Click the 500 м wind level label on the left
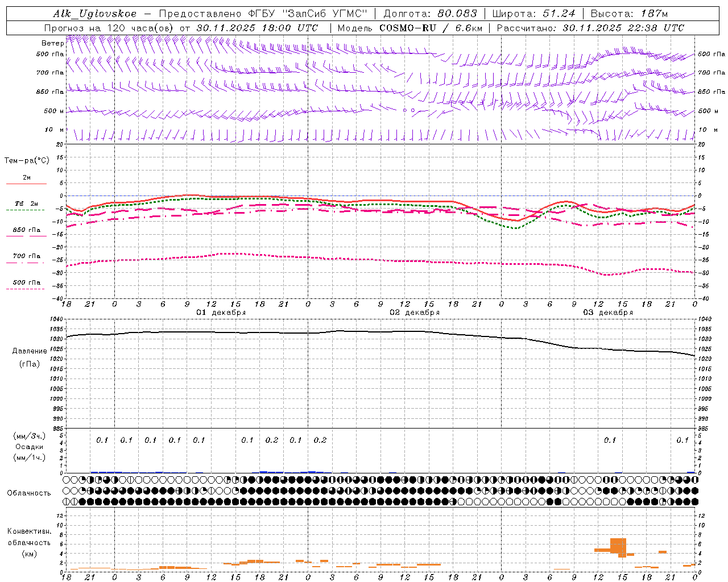The image size is (728, 582). pos(54,111)
